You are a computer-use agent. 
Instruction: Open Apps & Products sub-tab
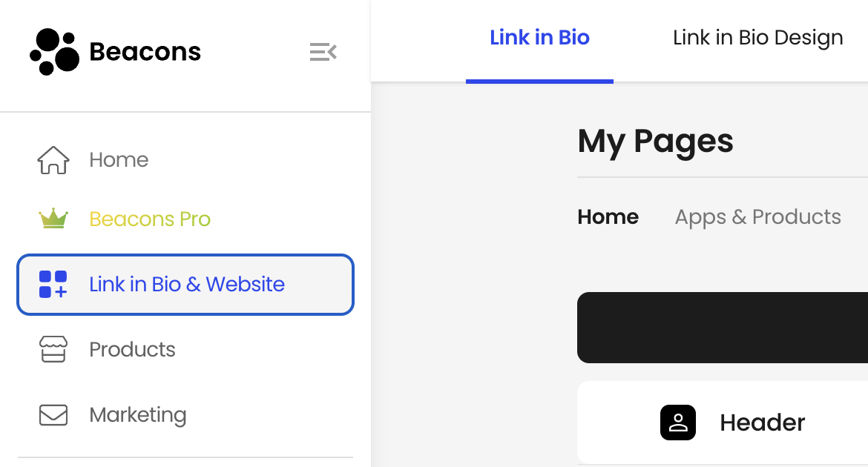757,217
